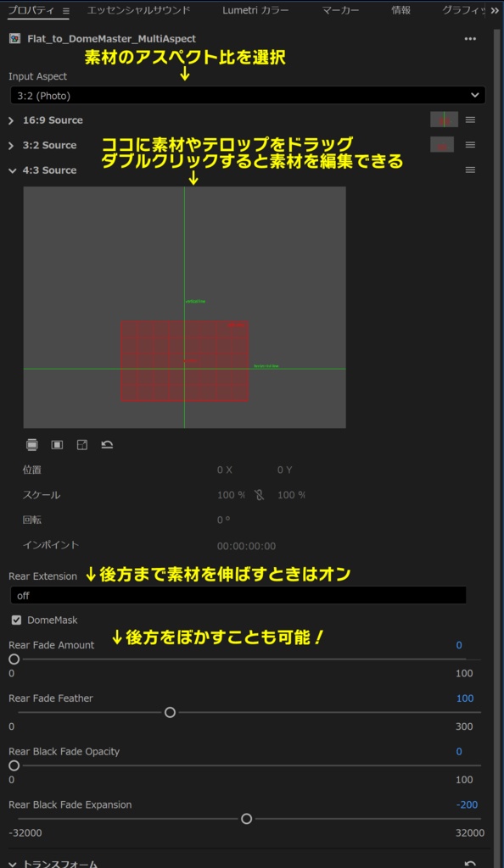The height and width of the screenshot is (868, 504).
Task: Click the Rear Fade Amount label
Action: point(52,645)
